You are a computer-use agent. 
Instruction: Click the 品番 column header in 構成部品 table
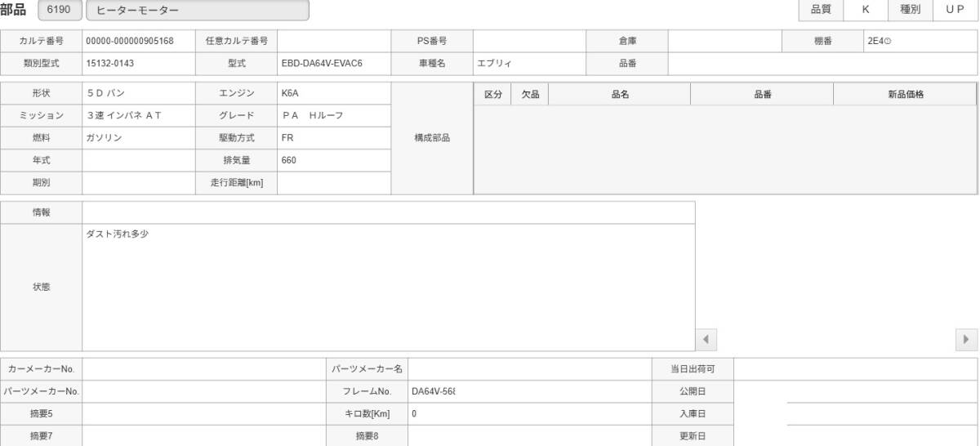point(762,95)
